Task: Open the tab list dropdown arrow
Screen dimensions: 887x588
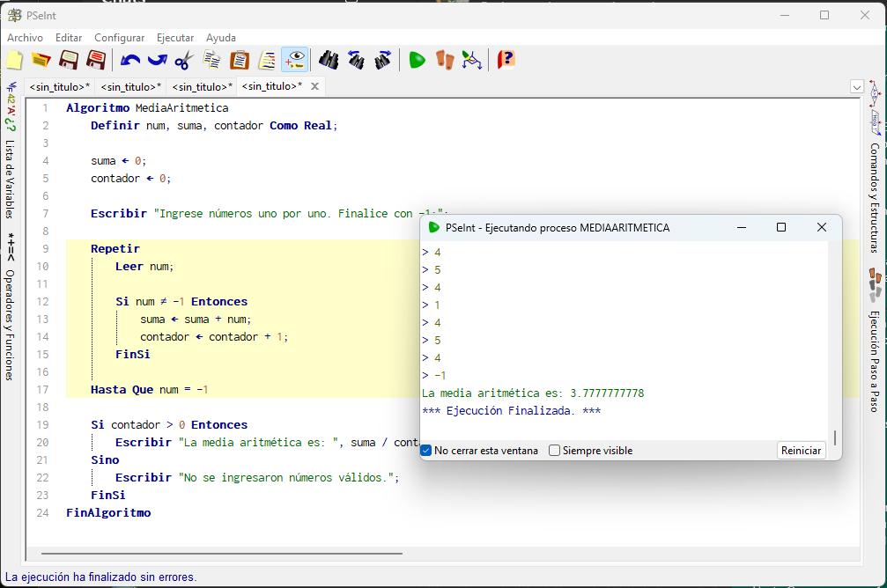Action: pyautogui.click(x=856, y=87)
